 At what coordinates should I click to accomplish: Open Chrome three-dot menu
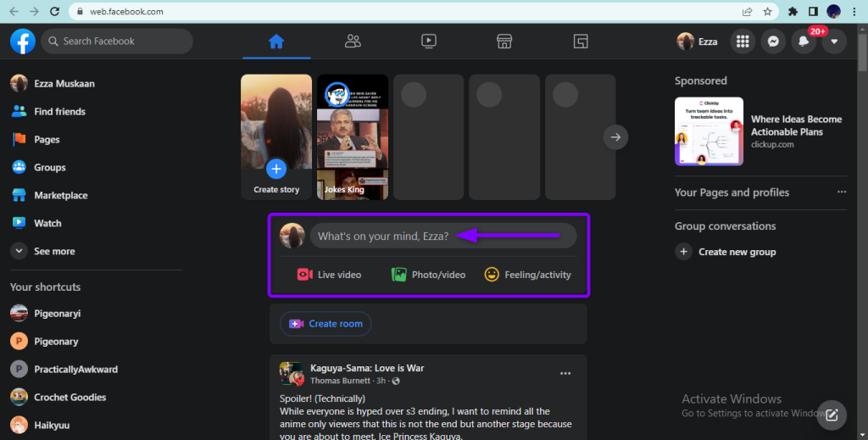click(854, 12)
